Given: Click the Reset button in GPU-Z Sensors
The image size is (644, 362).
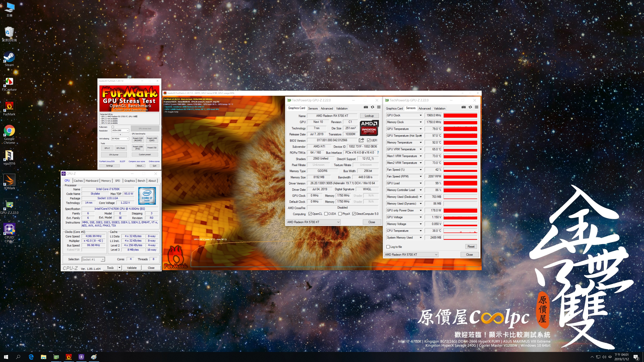Looking at the screenshot, I should [x=471, y=247].
